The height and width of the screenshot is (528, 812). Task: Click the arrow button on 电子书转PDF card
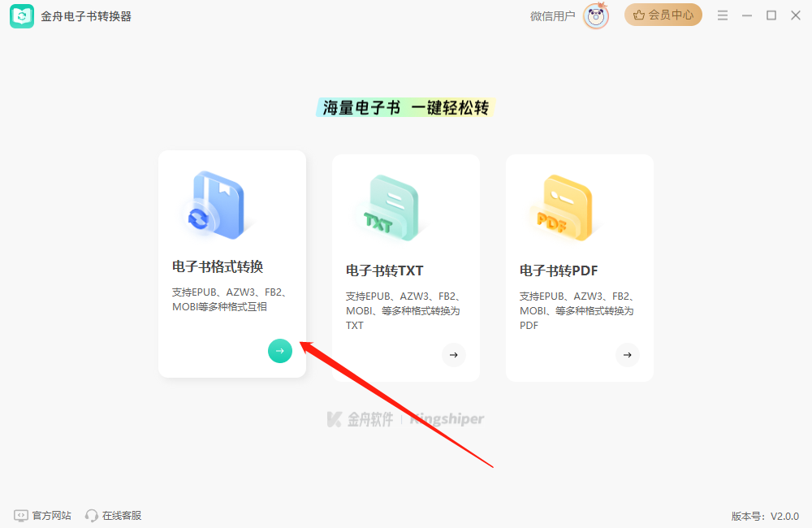point(627,355)
